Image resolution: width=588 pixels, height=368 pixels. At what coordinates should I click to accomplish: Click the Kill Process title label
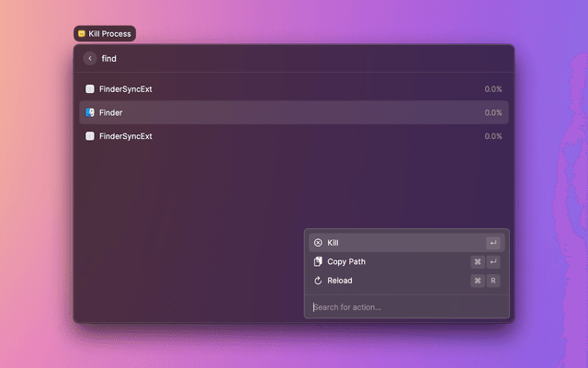tap(110, 34)
